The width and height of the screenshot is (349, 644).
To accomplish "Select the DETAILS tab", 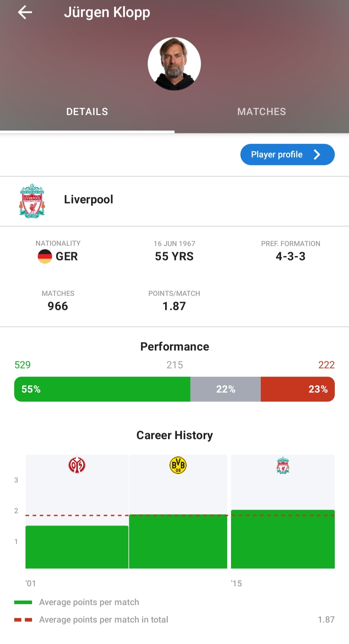I will 87,112.
